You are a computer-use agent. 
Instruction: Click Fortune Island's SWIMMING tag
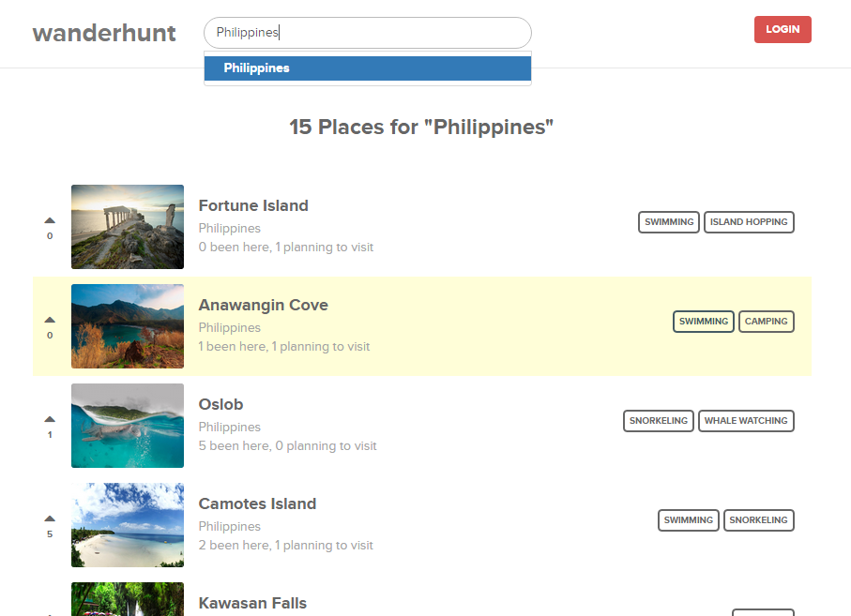669,222
